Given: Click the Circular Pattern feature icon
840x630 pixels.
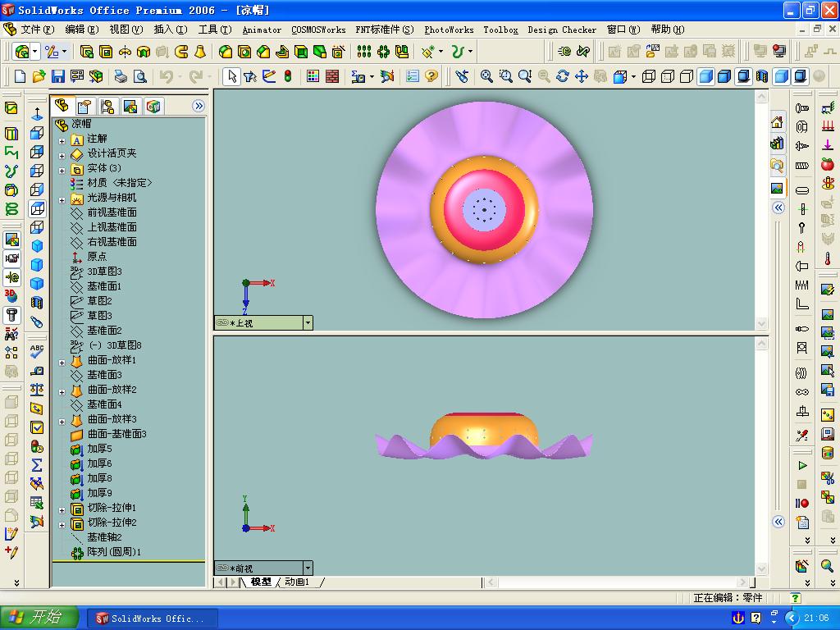Looking at the screenshot, I should point(384,52).
